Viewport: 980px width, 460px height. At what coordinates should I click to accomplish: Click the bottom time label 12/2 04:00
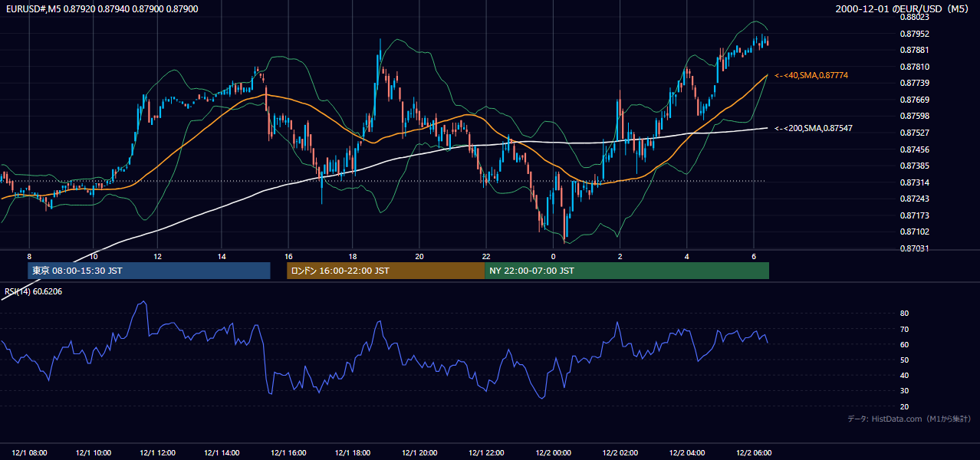coord(687,452)
